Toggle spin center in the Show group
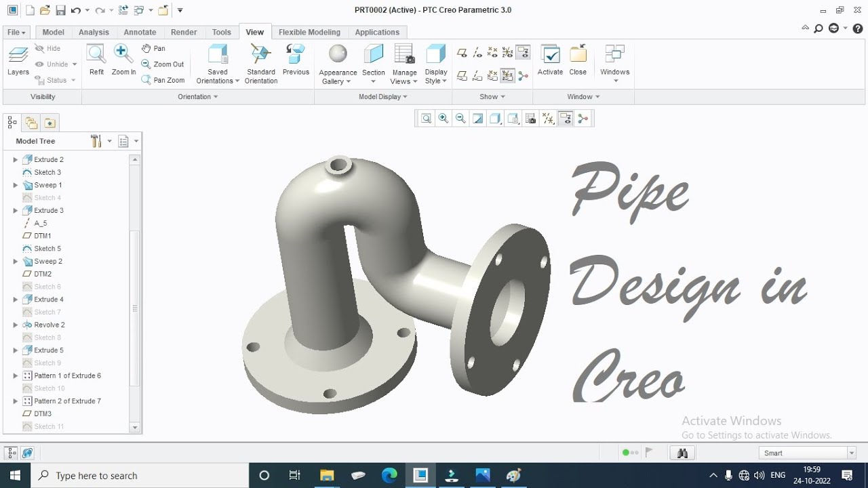The height and width of the screenshot is (488, 868). [x=523, y=76]
